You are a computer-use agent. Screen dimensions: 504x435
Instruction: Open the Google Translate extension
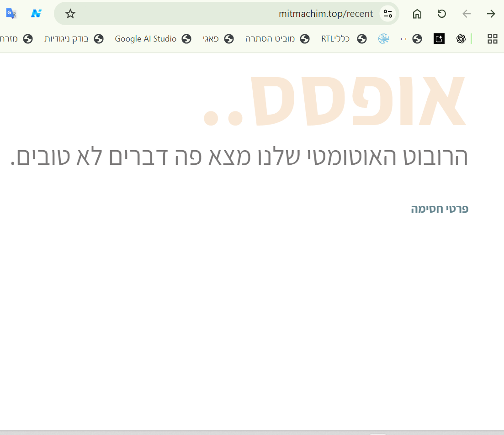pyautogui.click(x=11, y=13)
